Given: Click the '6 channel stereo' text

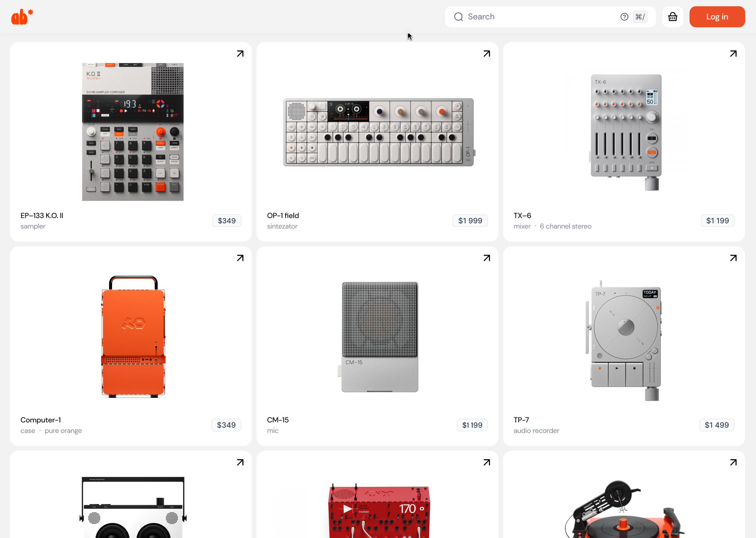Looking at the screenshot, I should point(566,226).
